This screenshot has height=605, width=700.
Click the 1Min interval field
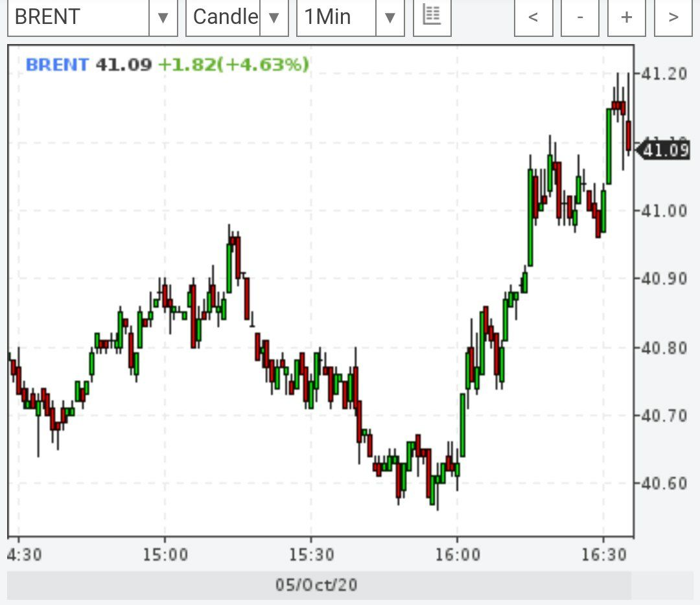[x=336, y=18]
